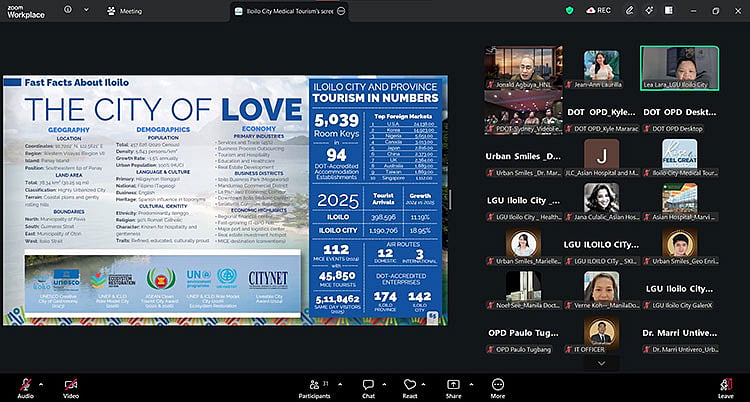Click the Leave meeting button

coord(726,388)
